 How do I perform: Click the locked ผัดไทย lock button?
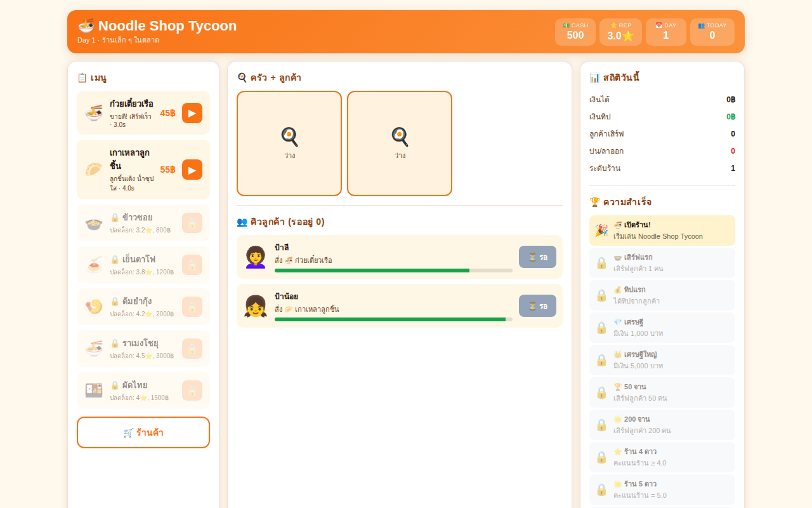[192, 391]
